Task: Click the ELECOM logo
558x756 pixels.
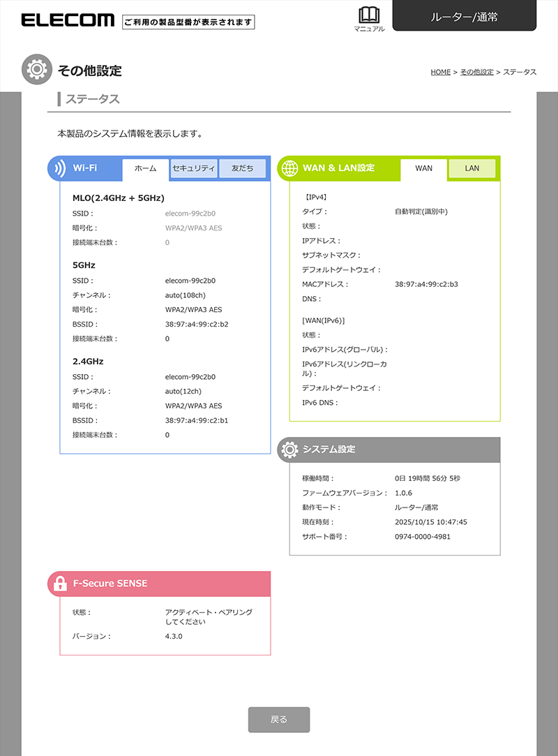Action: [x=68, y=20]
